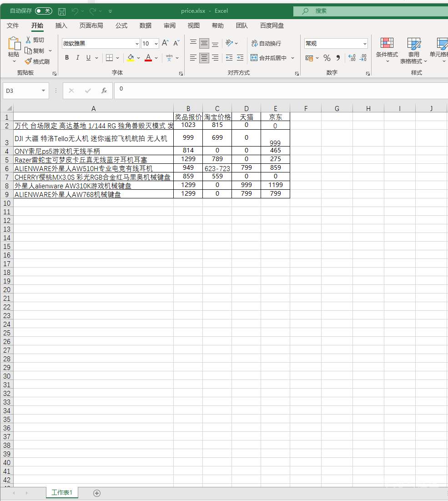This screenshot has height=501, width=448.
Task: Launch the Font (字体) dialog expander
Action: click(x=181, y=73)
